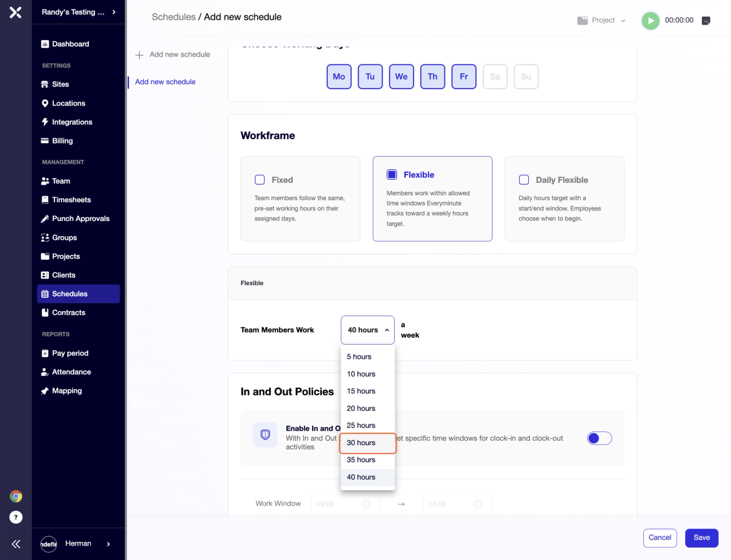Toggle Tuesday working day
The image size is (731, 560).
pyautogui.click(x=370, y=77)
